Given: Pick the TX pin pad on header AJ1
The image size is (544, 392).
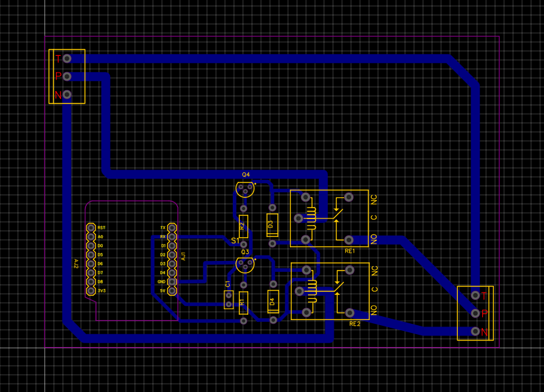Looking at the screenshot, I should (172, 227).
